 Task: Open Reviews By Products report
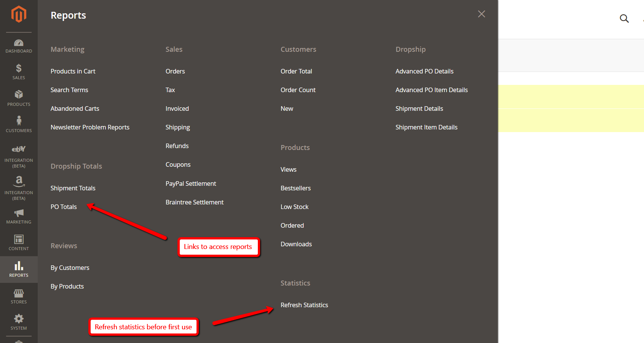click(67, 286)
